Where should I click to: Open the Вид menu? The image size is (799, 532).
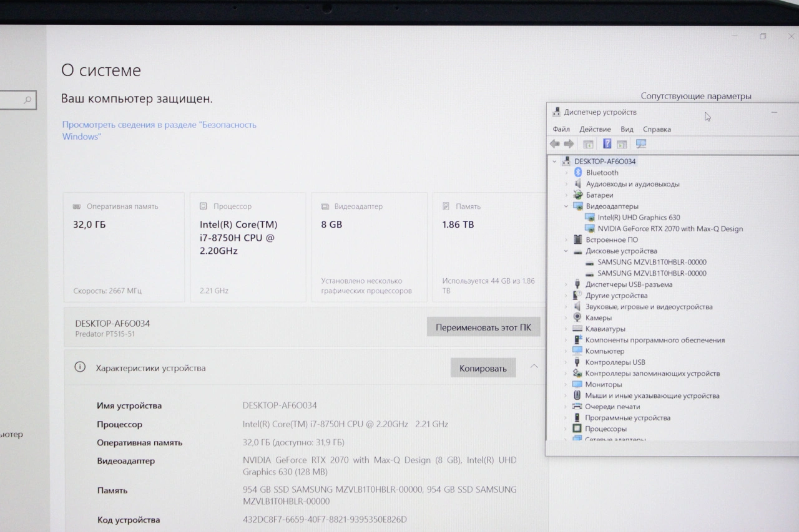(627, 129)
